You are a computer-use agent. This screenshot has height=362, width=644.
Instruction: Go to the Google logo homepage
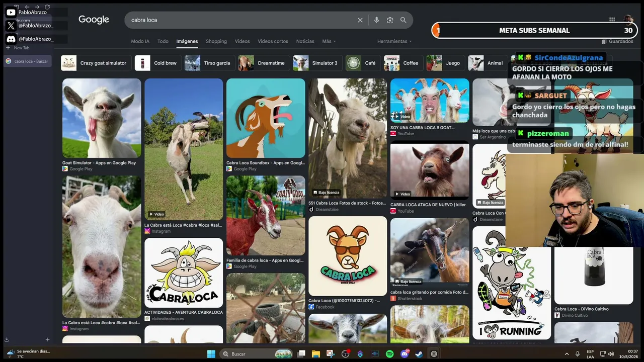94,20
